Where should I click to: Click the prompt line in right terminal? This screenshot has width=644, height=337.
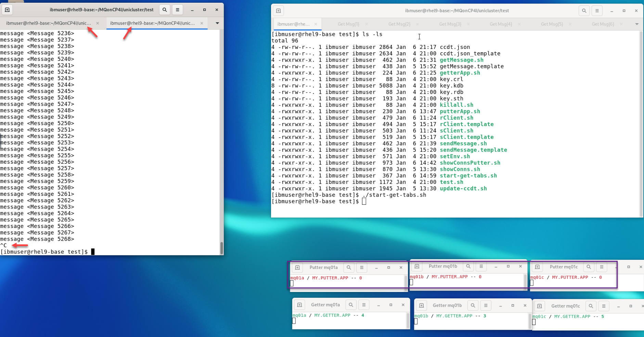[364, 202]
